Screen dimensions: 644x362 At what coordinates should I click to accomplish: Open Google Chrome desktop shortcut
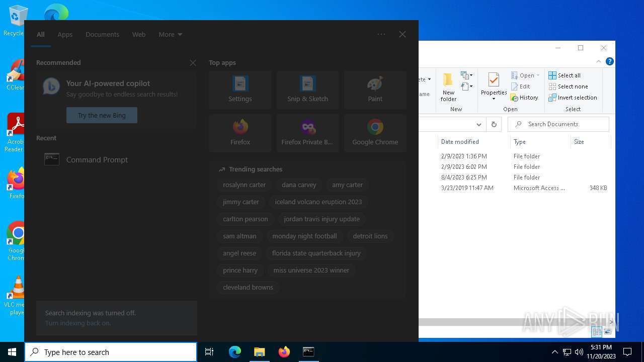point(16,241)
